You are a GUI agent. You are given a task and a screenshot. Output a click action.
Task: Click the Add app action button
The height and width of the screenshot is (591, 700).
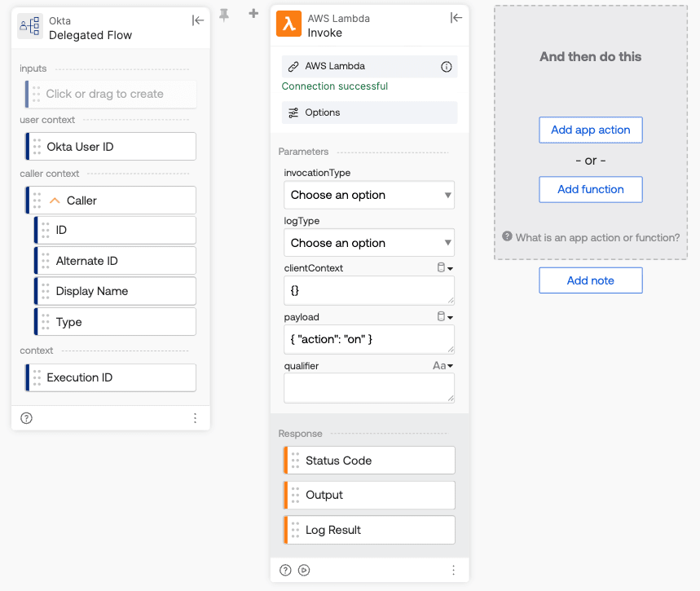[x=591, y=130]
